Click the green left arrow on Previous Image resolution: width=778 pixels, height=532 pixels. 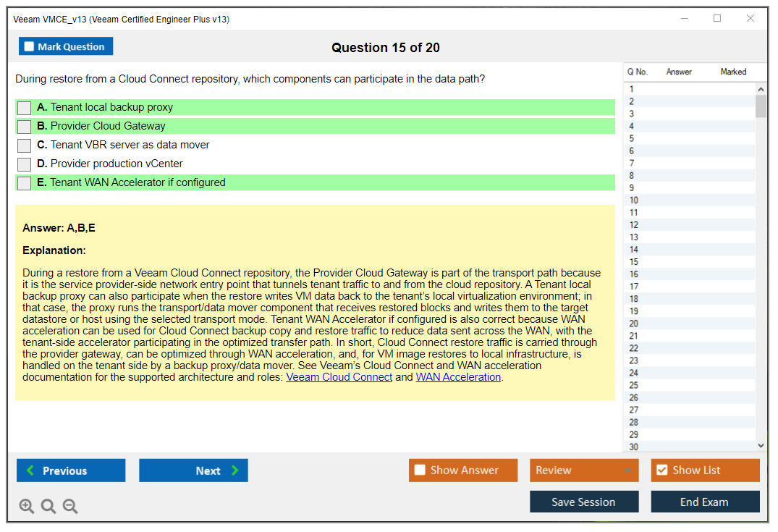pos(30,470)
